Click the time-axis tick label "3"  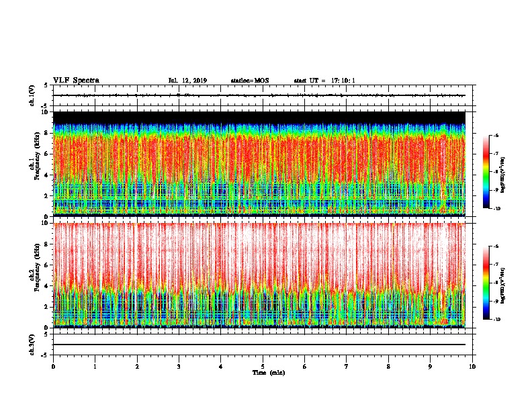(x=179, y=367)
